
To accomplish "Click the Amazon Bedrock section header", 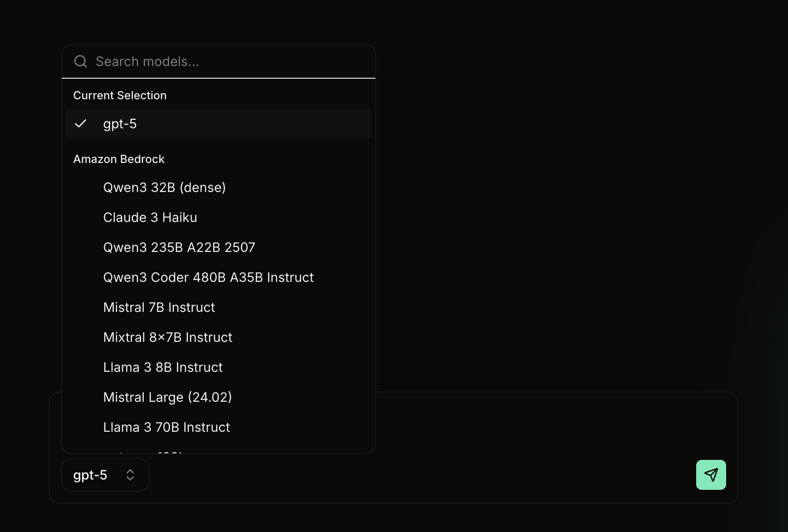I will tap(119, 159).
